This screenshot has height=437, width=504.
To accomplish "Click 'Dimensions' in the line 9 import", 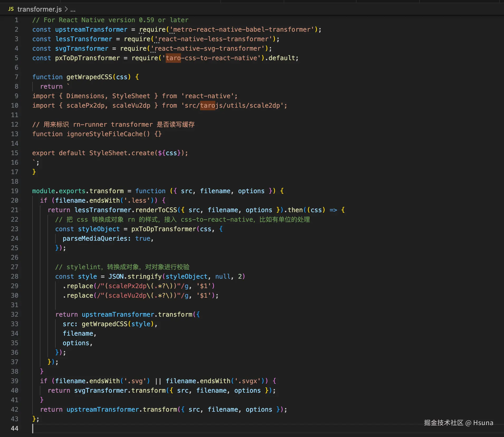I will [85, 96].
